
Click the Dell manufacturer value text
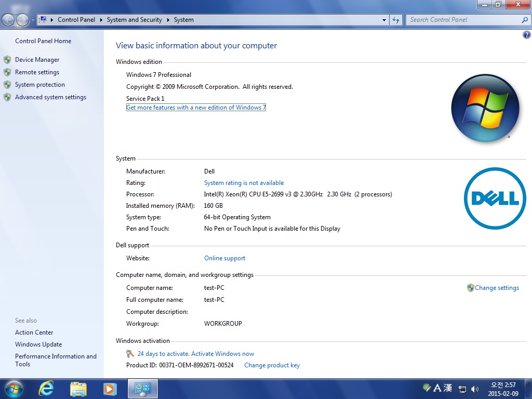[x=209, y=171]
